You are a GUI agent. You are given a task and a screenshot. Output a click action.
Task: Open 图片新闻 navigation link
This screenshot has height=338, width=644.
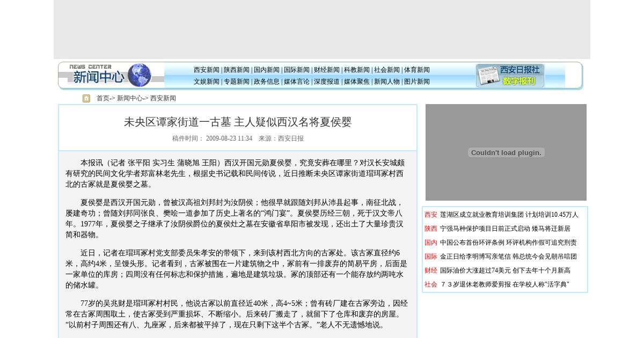[417, 82]
